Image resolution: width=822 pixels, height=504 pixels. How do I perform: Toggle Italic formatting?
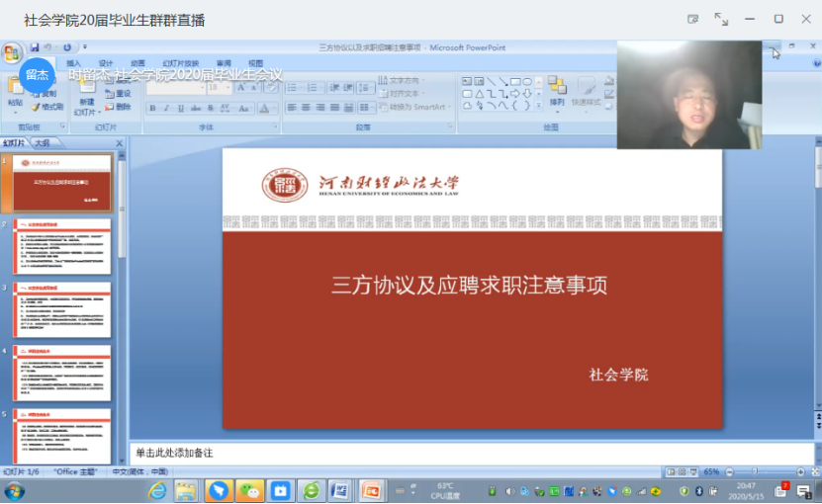pyautogui.click(x=167, y=109)
